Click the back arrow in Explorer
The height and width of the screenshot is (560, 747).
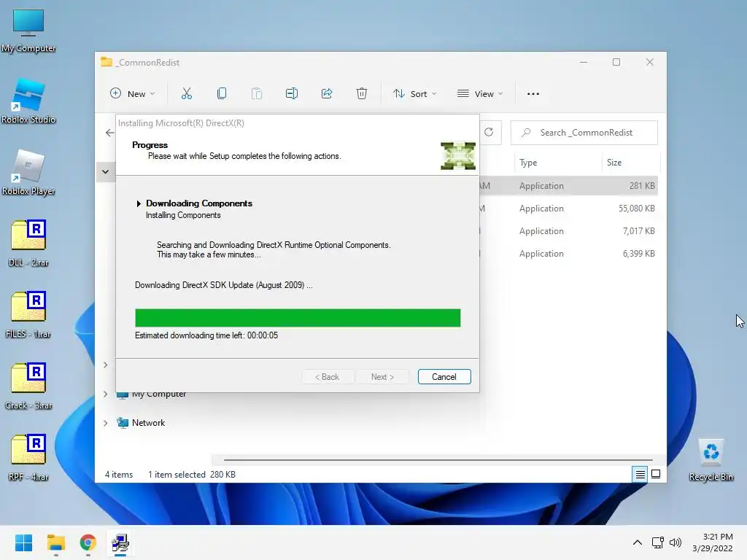pyautogui.click(x=109, y=133)
